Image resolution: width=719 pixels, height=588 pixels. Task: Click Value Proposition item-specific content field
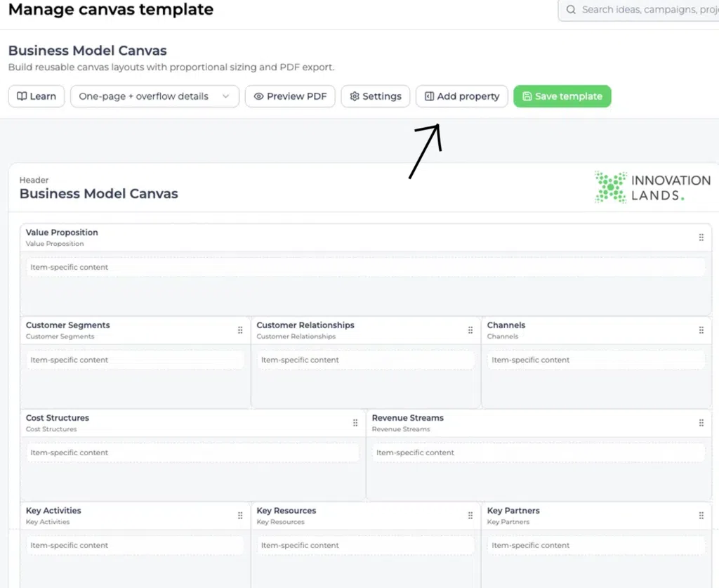point(365,267)
